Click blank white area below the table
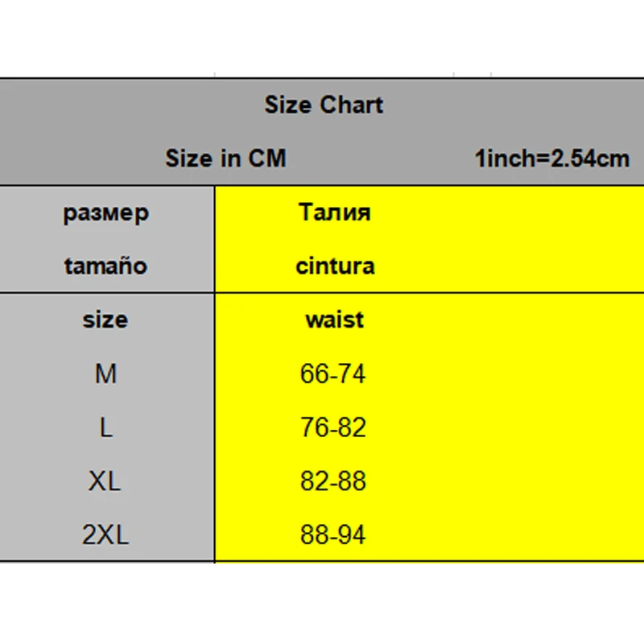Screen dimensions: 644x644 point(322,604)
